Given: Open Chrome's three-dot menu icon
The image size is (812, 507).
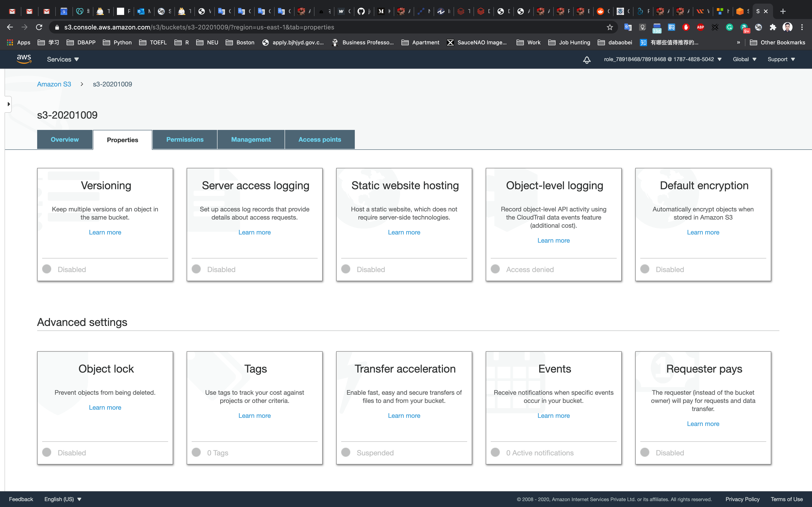Looking at the screenshot, I should [x=802, y=27].
